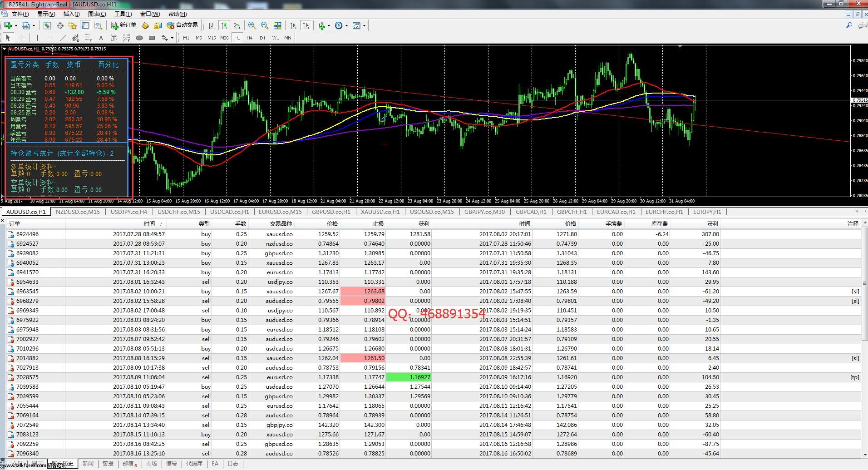Select the rectangle drawing tool
868x470 pixels.
tap(152, 38)
